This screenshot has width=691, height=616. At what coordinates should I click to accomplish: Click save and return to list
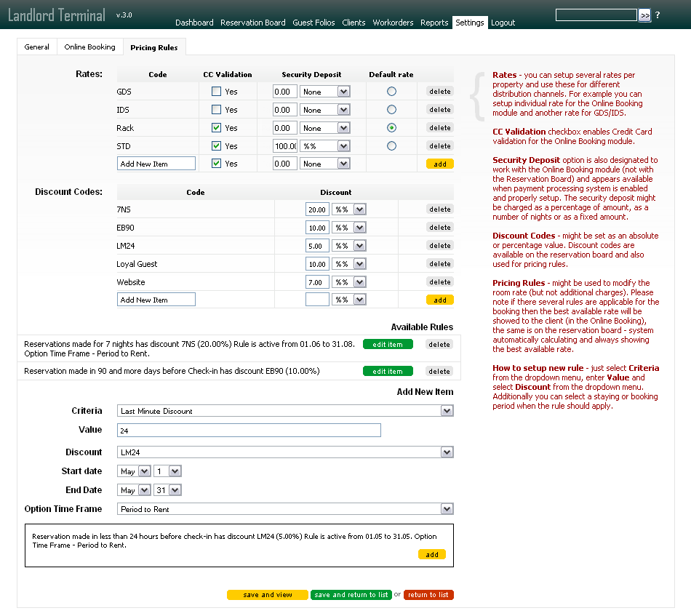[351, 595]
